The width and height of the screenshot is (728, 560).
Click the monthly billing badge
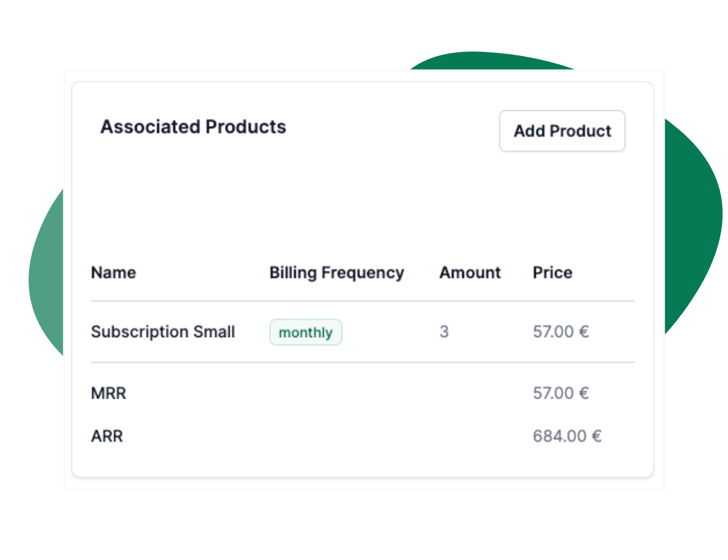pyautogui.click(x=306, y=333)
